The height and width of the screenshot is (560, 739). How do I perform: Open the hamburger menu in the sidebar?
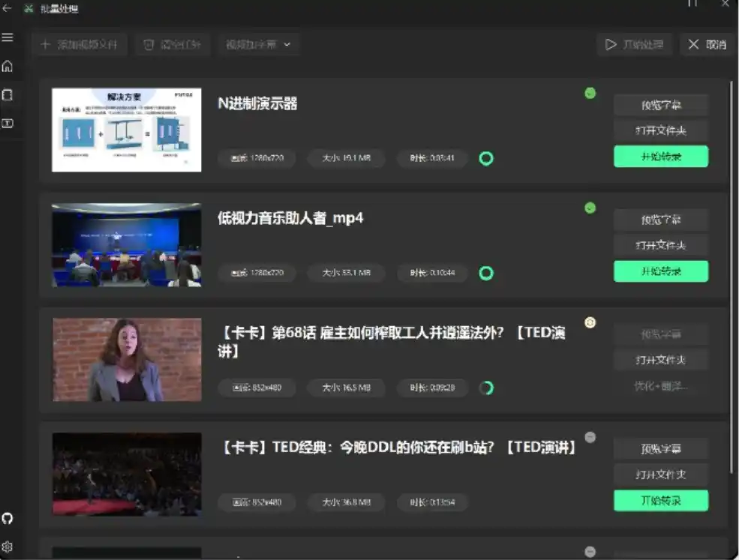[7, 37]
